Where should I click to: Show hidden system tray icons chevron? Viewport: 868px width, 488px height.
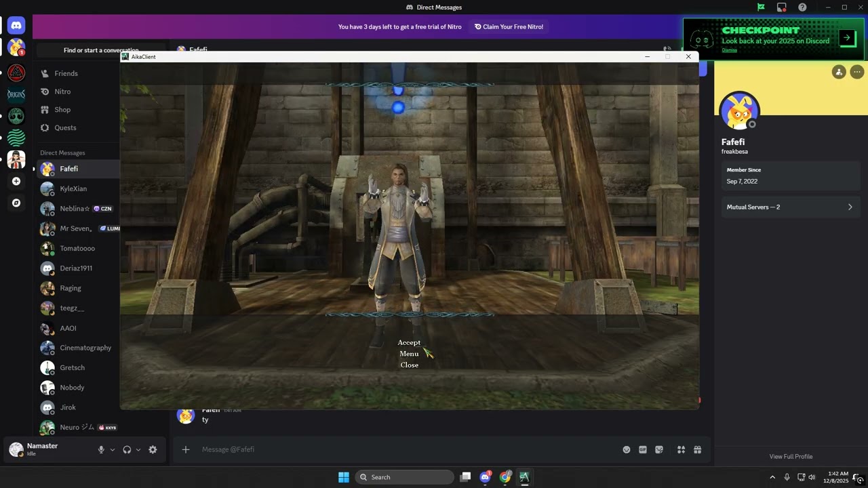(772, 477)
